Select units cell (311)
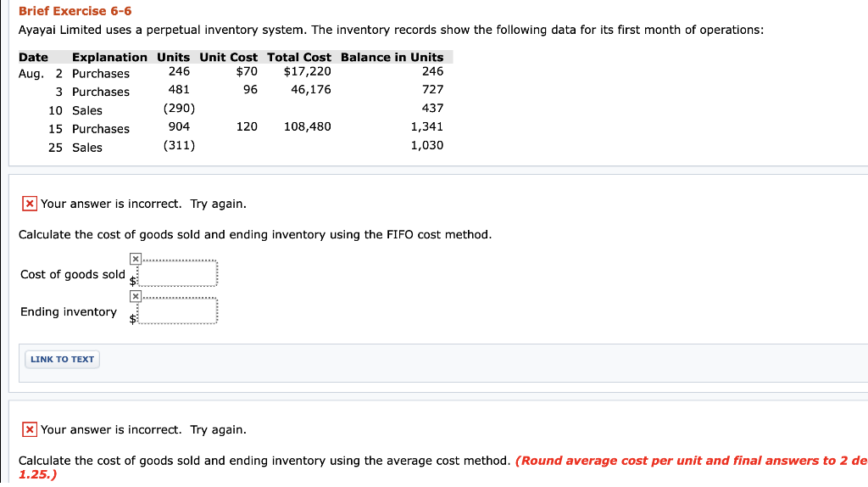Image resolution: width=868 pixels, height=487 pixels. point(179,146)
